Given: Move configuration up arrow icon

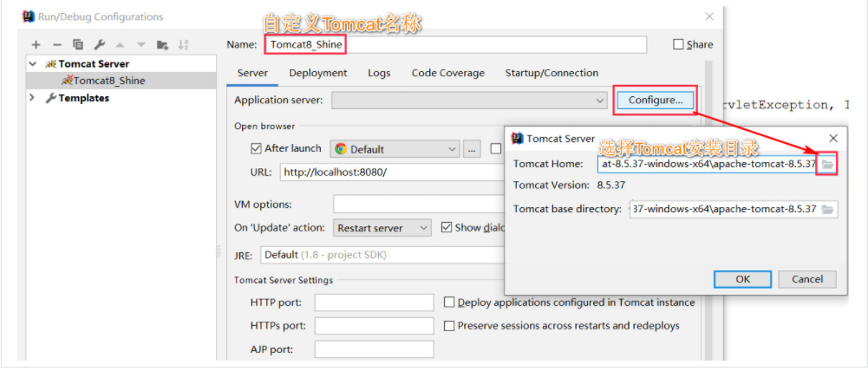Looking at the screenshot, I should [121, 45].
